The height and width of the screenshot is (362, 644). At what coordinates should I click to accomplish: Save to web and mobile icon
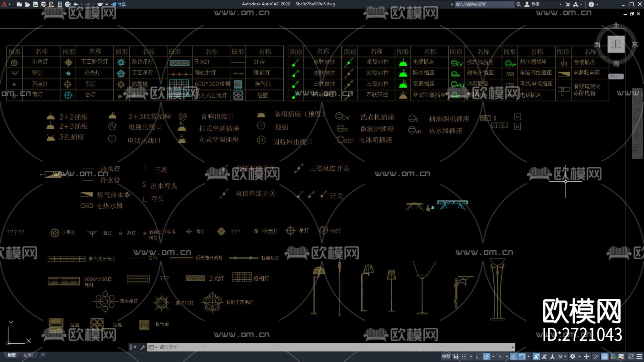59,4
